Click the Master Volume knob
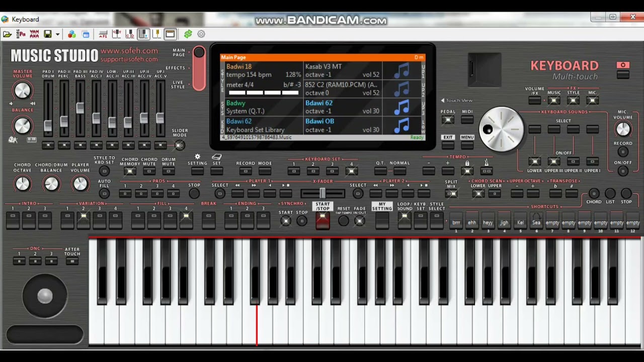644x362 pixels. coord(22,90)
